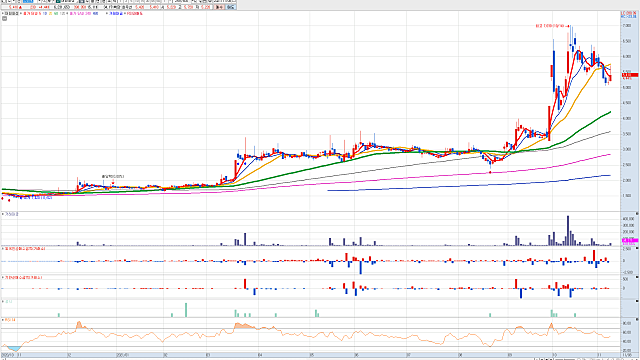
Task: Click the 04 month label on time axis
Action: point(260,355)
